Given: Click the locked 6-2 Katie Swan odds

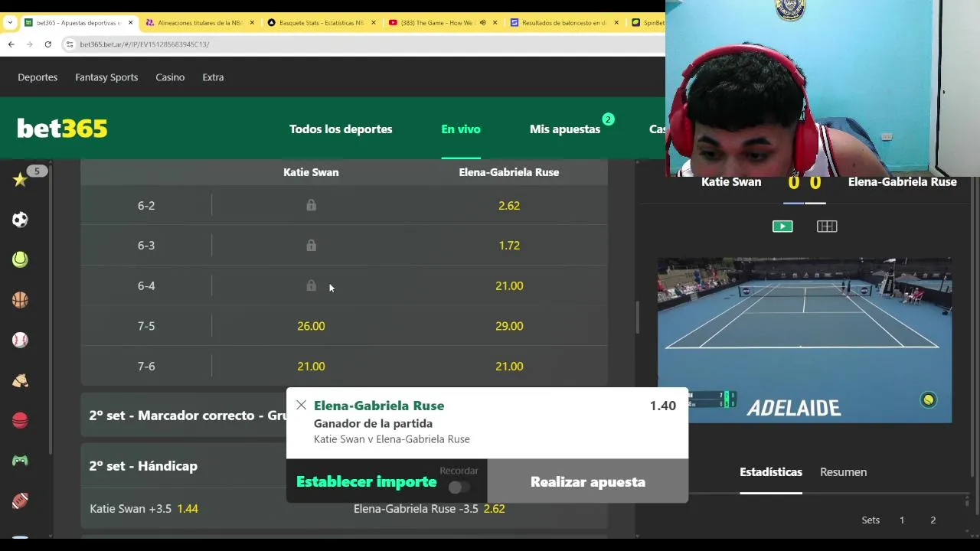Looking at the screenshot, I should (x=311, y=205).
